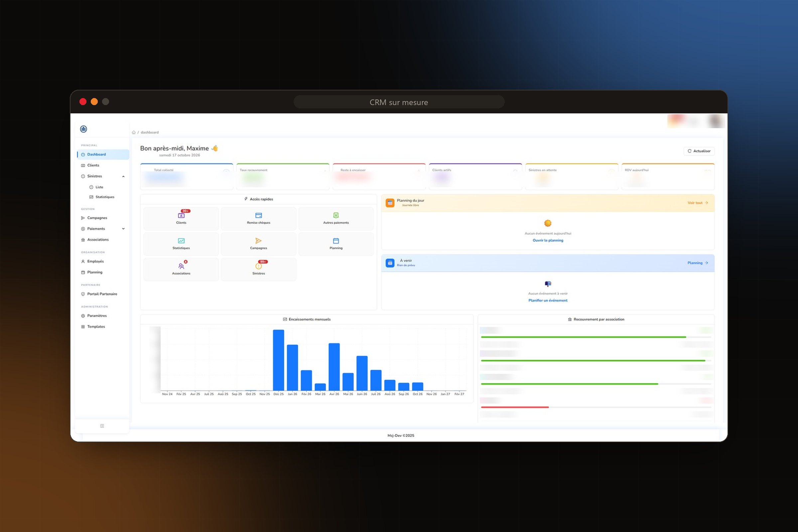Click the red recouvrement progress bar

515,407
